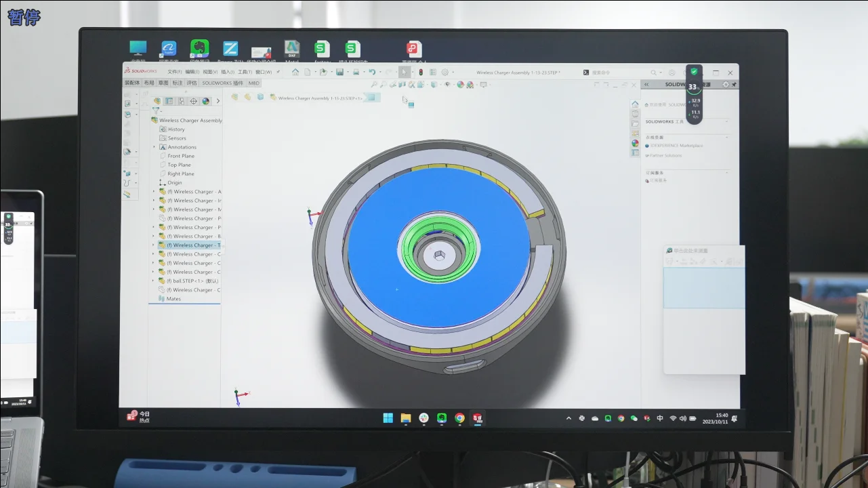Collapse the task pane with double chevron

point(646,85)
